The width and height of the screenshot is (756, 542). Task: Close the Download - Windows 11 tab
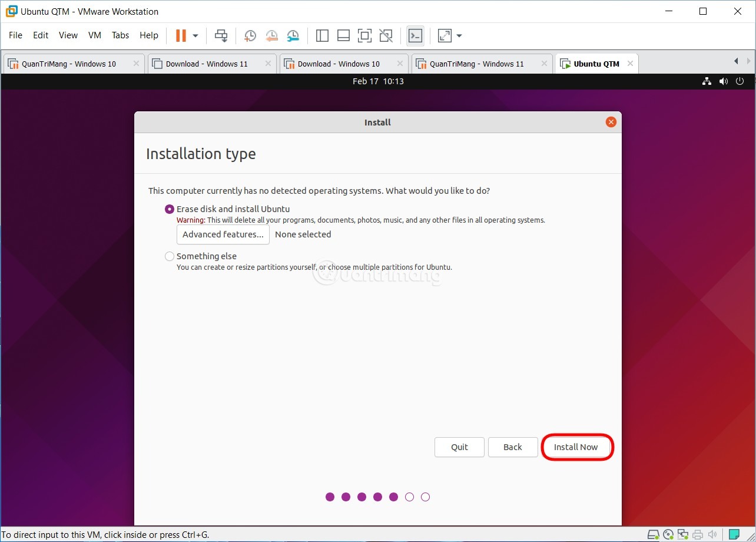point(268,64)
